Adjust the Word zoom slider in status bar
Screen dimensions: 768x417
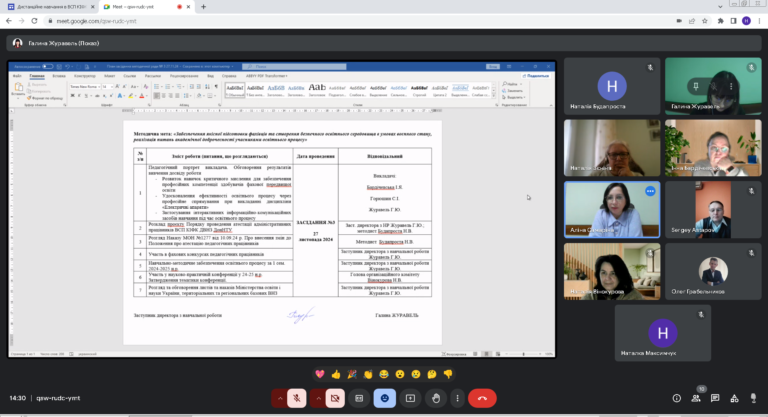(523, 354)
